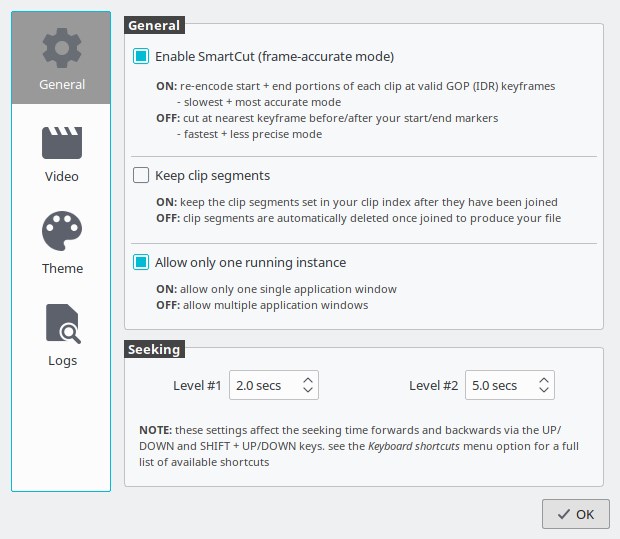Disable Enable SmartCut checkbox
This screenshot has height=539, width=620.
(x=141, y=57)
